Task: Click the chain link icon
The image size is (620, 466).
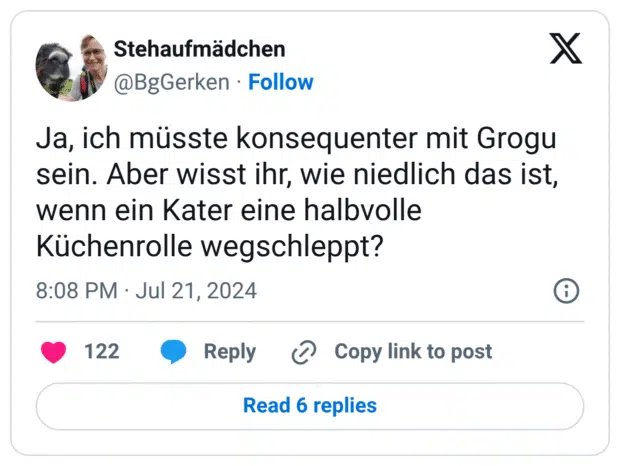Action: [x=303, y=352]
